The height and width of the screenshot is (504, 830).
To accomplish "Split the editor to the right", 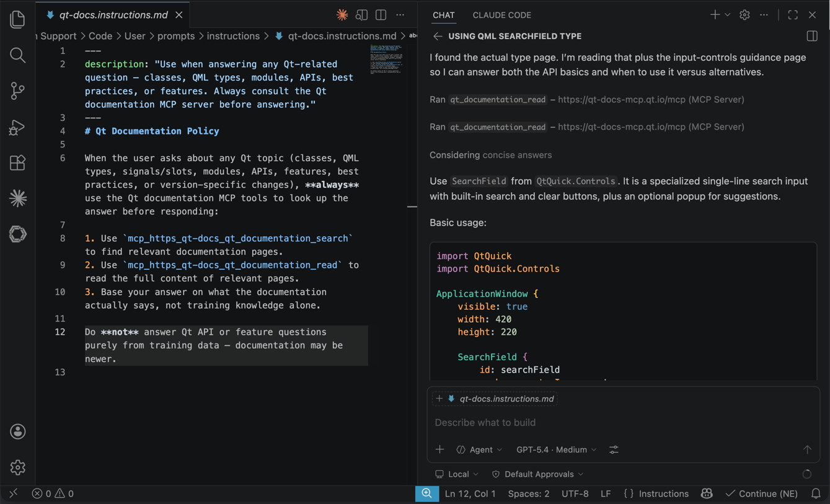I will pos(381,15).
